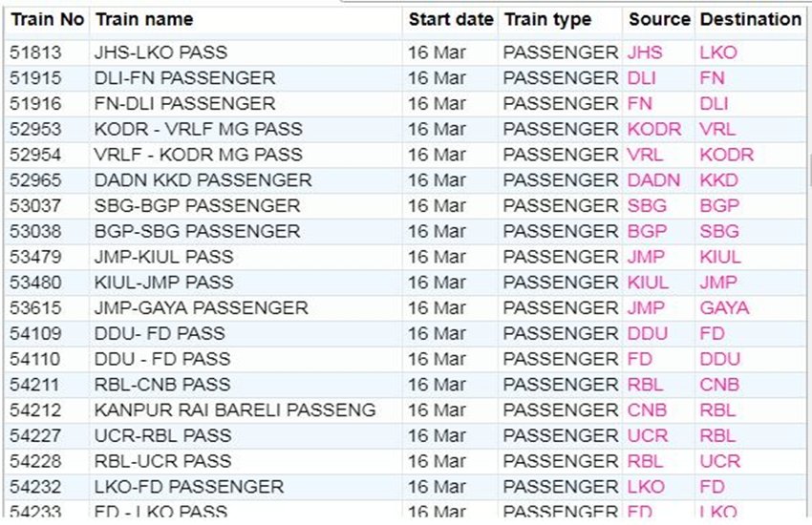812x525 pixels.
Task: Click source DLI link in train 51915 row
Action: 642,78
